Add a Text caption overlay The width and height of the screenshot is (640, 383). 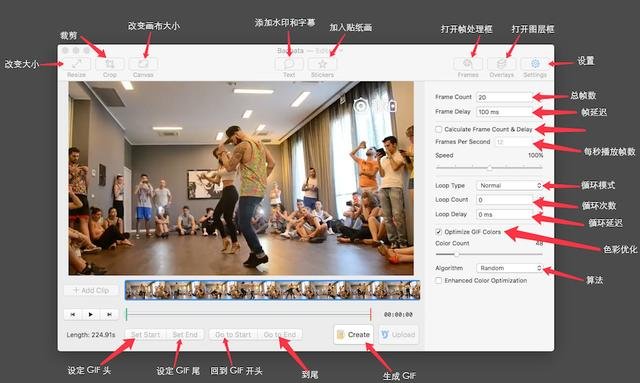(289, 64)
